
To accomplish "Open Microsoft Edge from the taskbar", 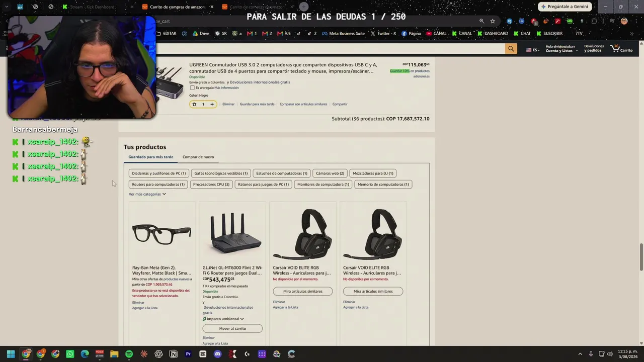I will click(85, 354).
